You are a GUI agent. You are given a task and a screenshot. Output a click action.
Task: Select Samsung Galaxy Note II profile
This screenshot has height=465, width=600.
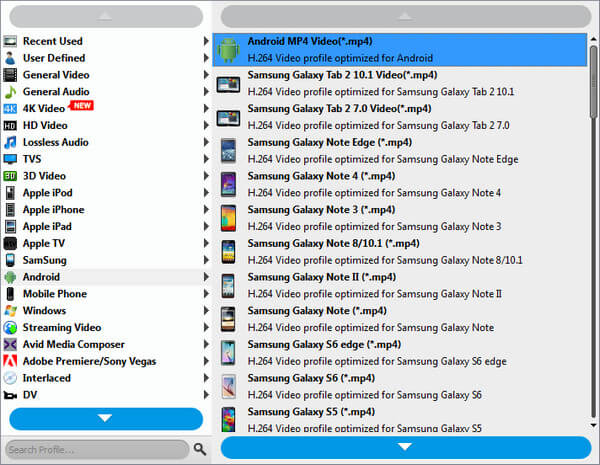[400, 286]
